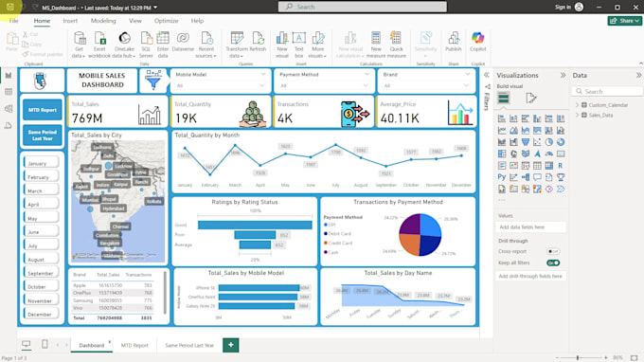
Task: Expand the Filters pane
Action: pos(486,75)
